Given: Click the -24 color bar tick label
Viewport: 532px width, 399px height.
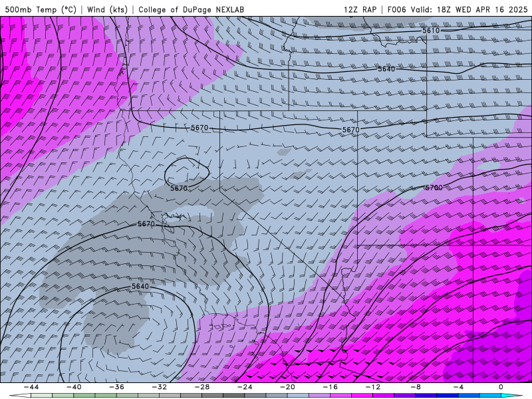Looking at the screenshot, I should click(x=245, y=387).
